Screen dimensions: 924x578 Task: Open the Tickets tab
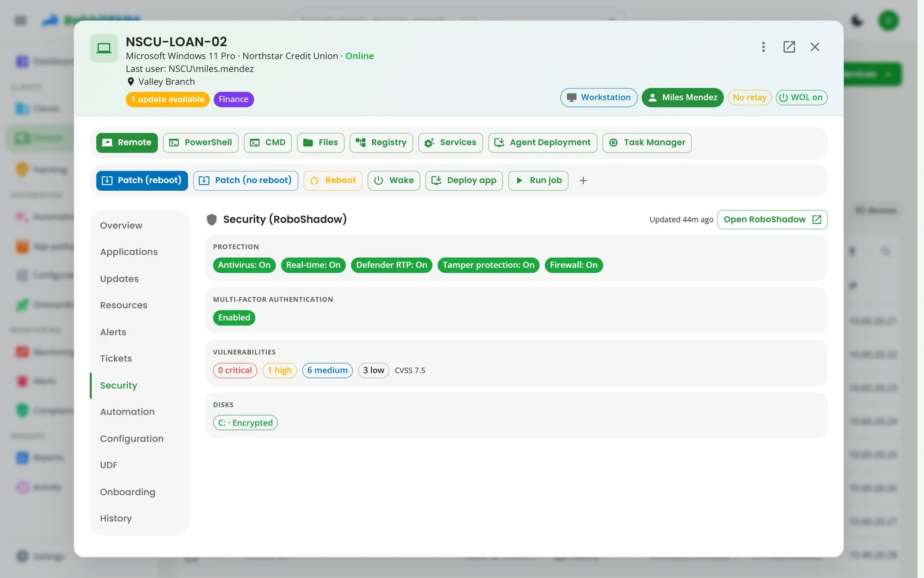coord(140,358)
